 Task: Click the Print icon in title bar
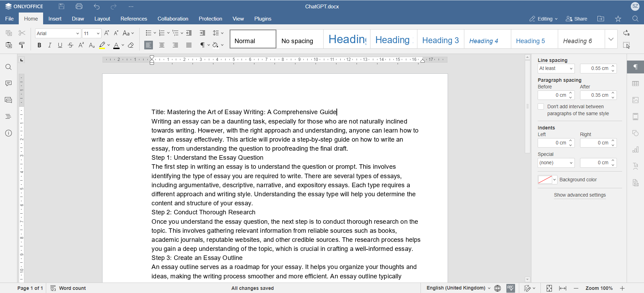[79, 6]
